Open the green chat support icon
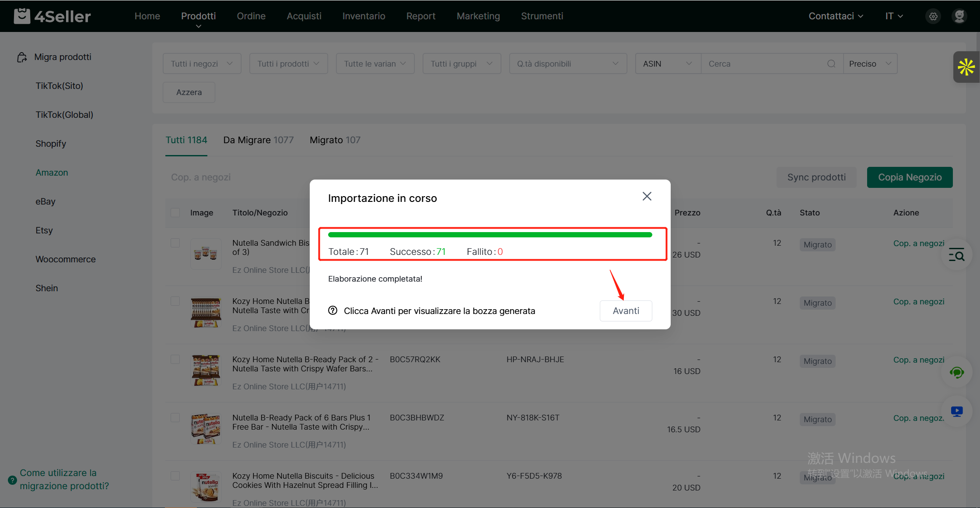Image resolution: width=980 pixels, height=508 pixels. coord(957,373)
